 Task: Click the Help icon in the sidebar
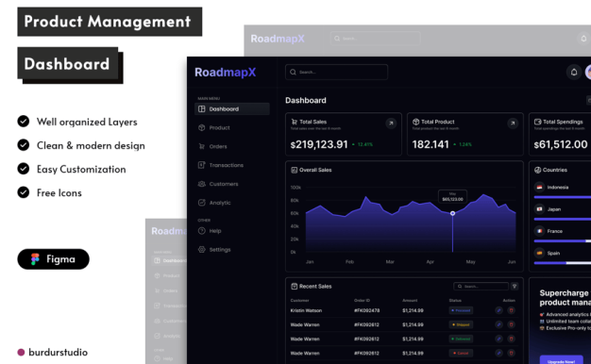[x=202, y=231]
